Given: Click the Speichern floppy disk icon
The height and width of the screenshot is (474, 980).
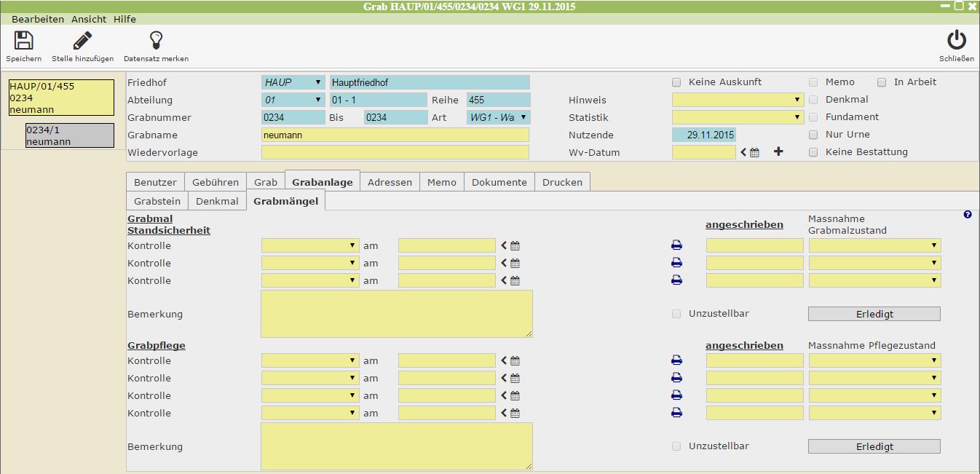Looking at the screenshot, I should [x=24, y=41].
